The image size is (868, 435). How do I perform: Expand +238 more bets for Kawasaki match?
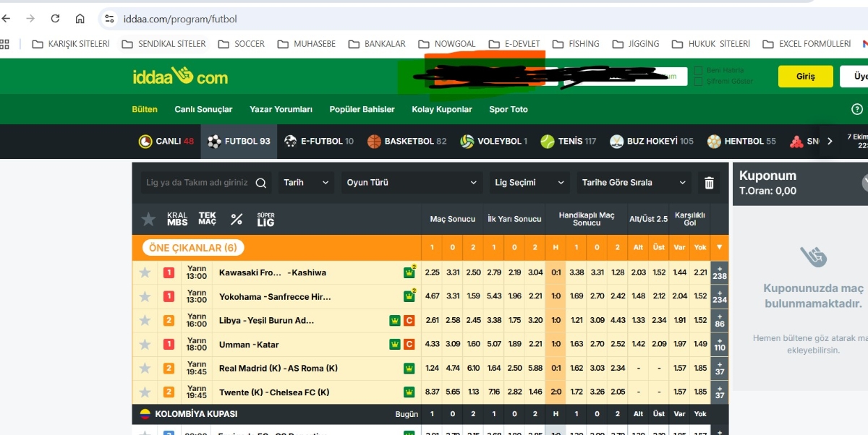[x=720, y=272]
